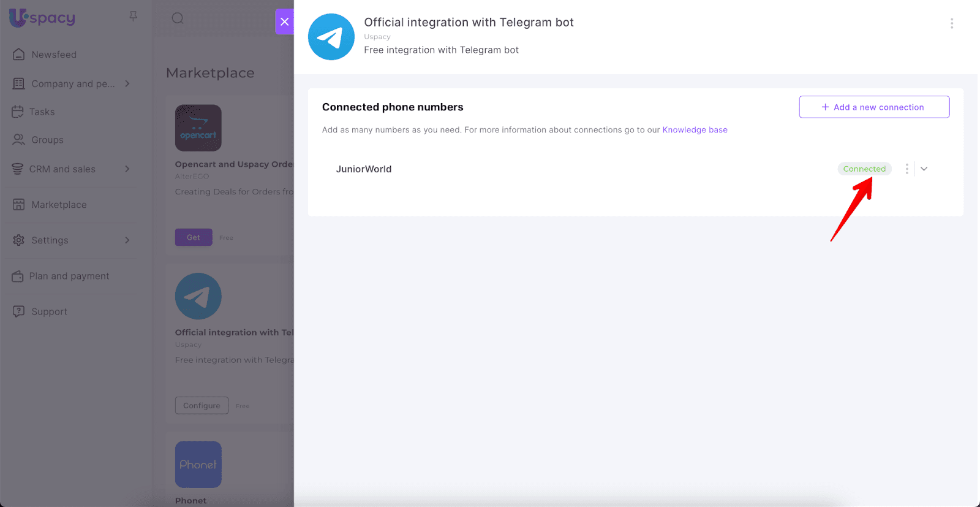Open the Knowledge base link
The height and width of the screenshot is (507, 980).
pos(695,130)
